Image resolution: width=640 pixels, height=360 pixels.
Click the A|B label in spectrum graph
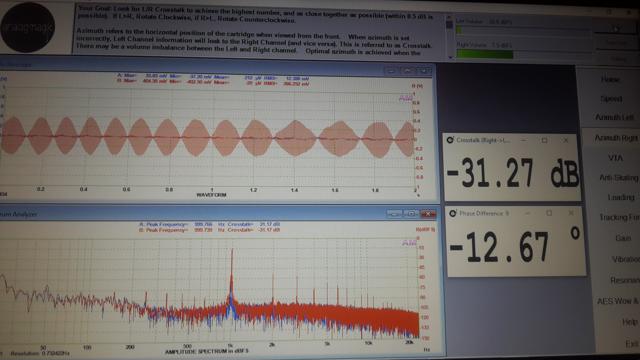[409, 243]
